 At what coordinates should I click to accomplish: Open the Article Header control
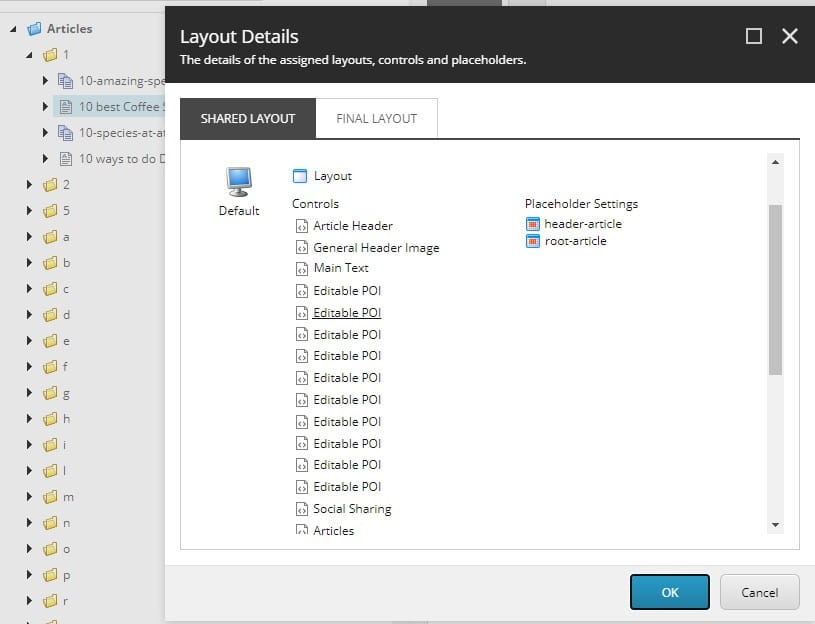click(353, 226)
